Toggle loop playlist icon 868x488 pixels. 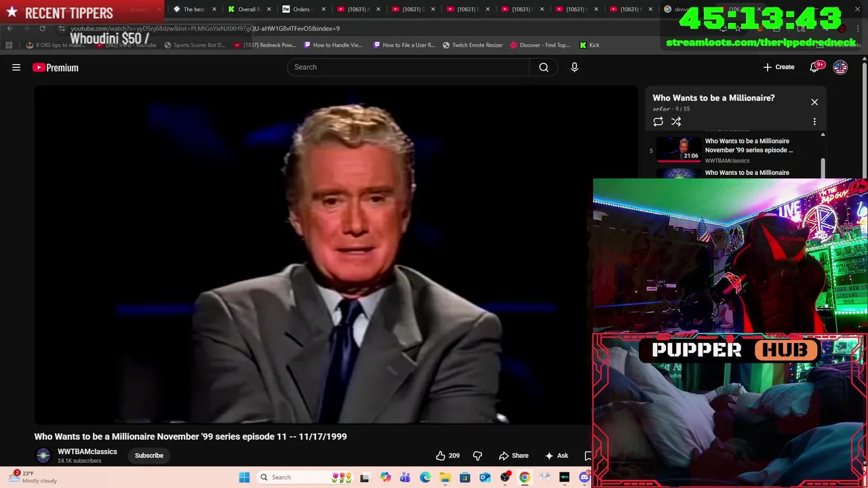coord(658,121)
